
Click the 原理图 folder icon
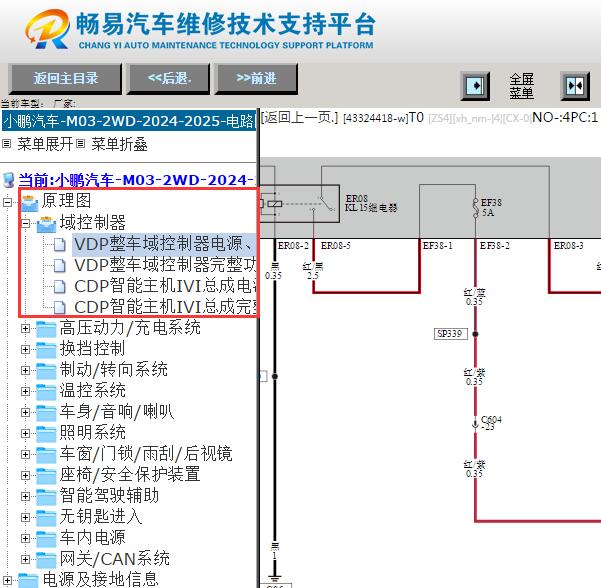[30, 202]
